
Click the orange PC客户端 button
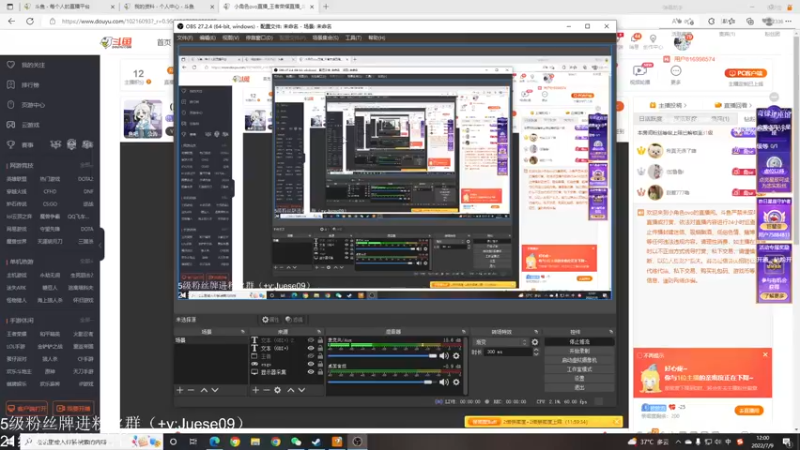pos(745,73)
